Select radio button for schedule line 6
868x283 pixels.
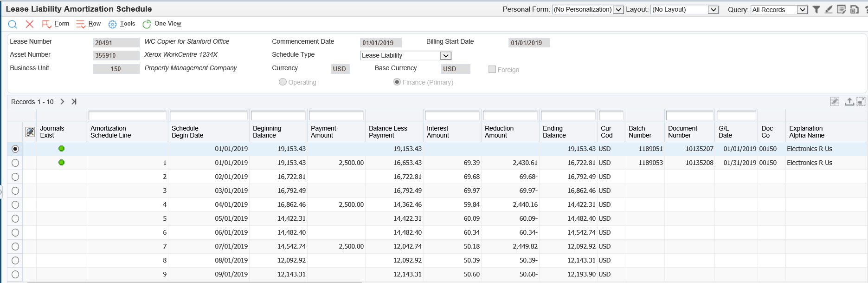click(x=15, y=232)
